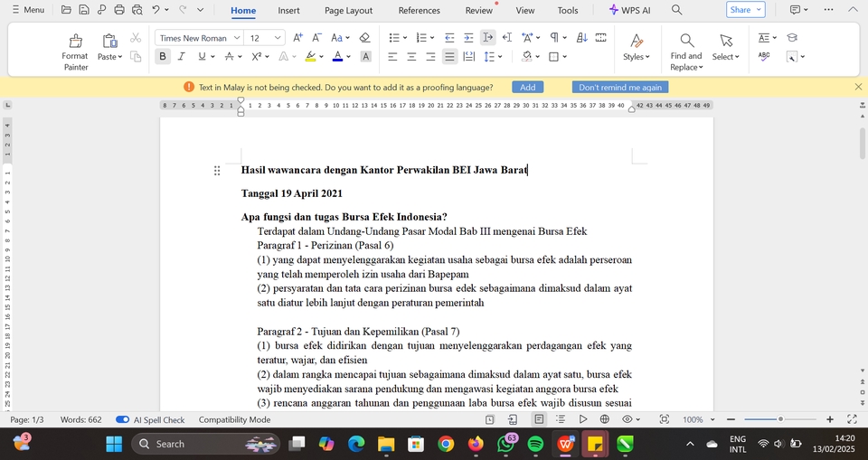Start slideshow play mode in status bar

coord(583,419)
